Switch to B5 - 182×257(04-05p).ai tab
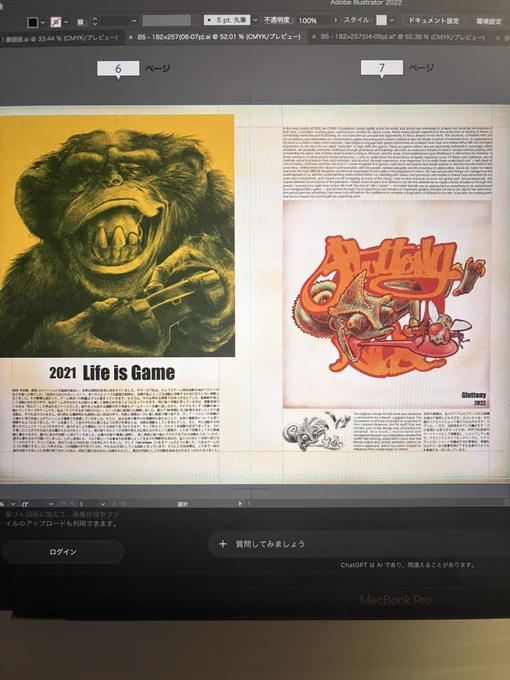Screen dimensions: 510x680 pyautogui.click(x=402, y=38)
